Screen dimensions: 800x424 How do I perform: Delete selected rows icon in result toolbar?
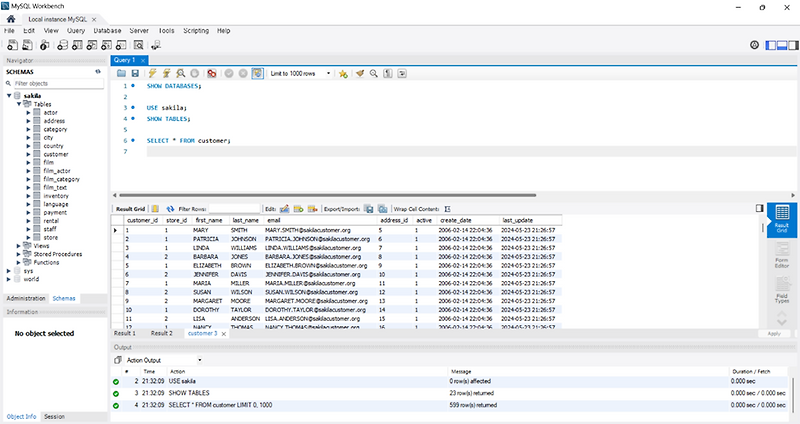tap(312, 209)
